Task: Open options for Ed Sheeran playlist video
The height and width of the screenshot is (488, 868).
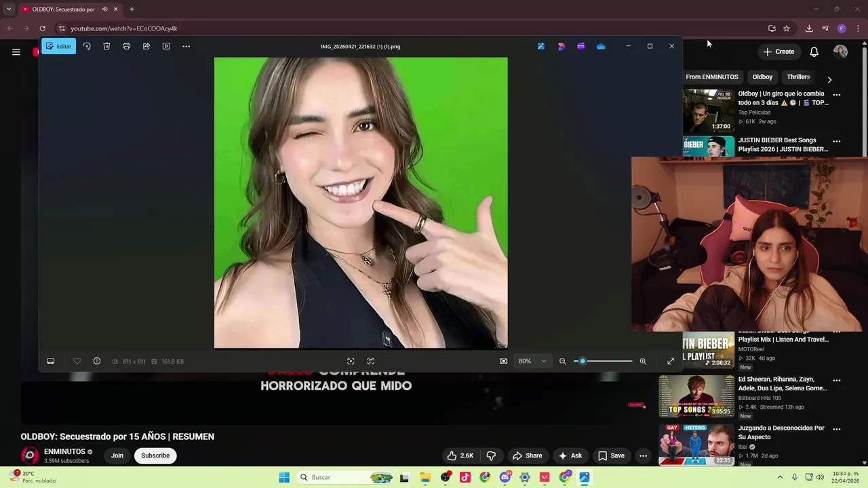Action: 837,381
